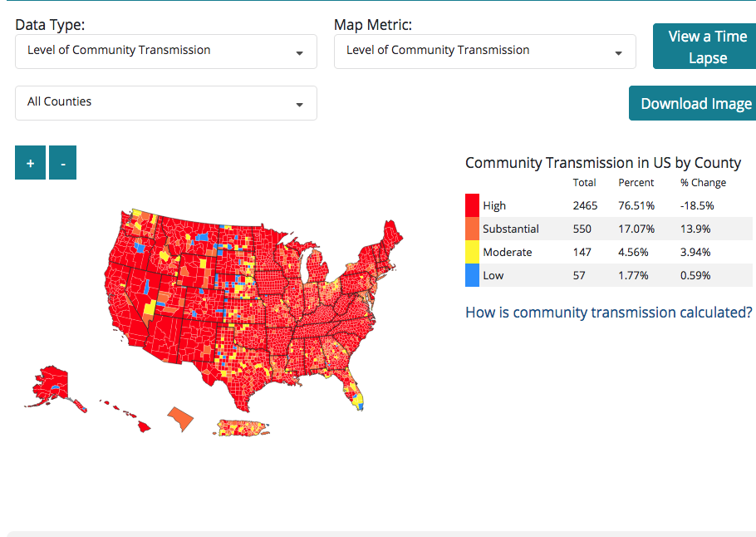This screenshot has height=537, width=756.
Task: Open the Map Metric dropdown
Action: click(484, 51)
